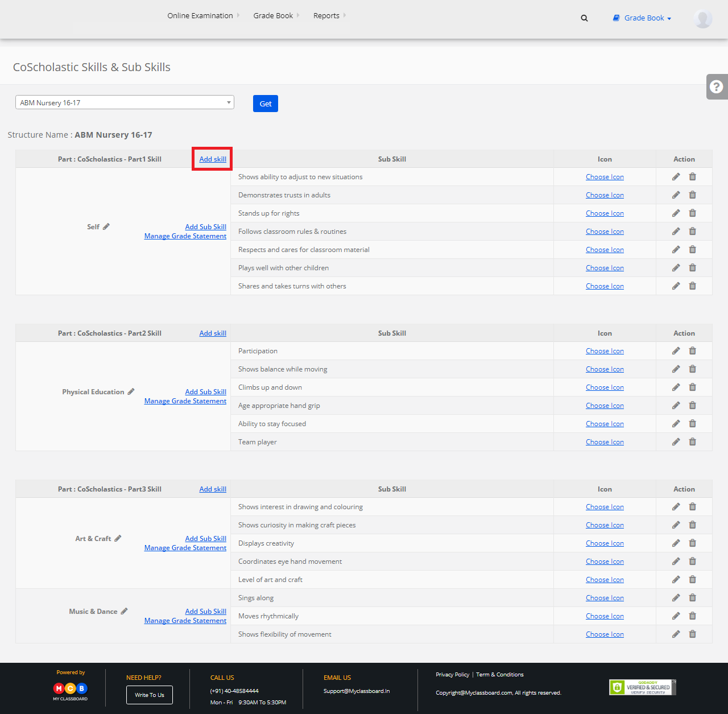This screenshot has width=728, height=714.
Task: Edit 'Follows classroom rules & routines' sub skill
Action: [x=676, y=232]
